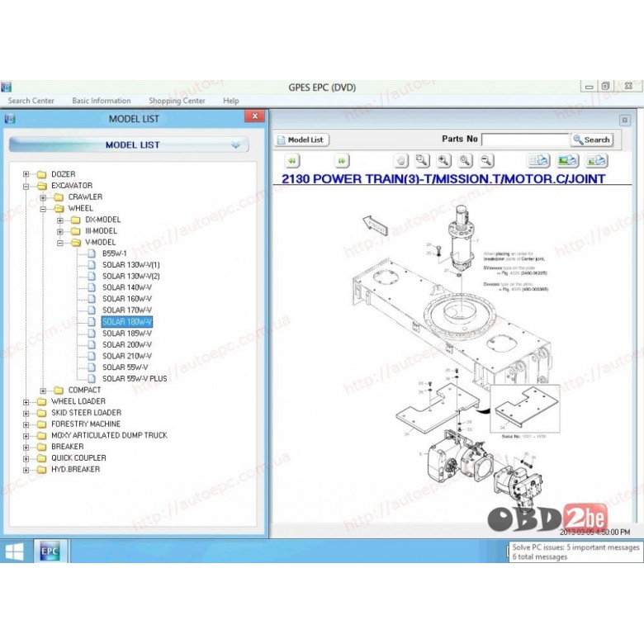
Task: Expand the HYD.BREAKER tree node
Action: [x=26, y=470]
